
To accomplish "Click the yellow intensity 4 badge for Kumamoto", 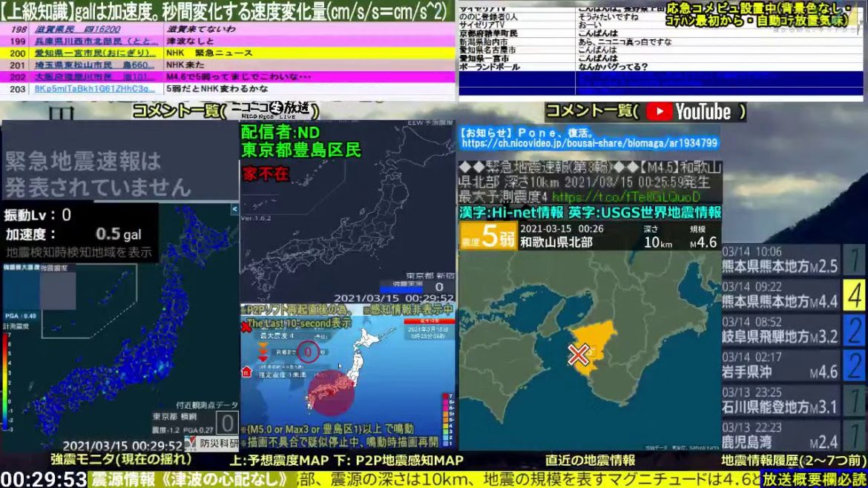I will 855,295.
